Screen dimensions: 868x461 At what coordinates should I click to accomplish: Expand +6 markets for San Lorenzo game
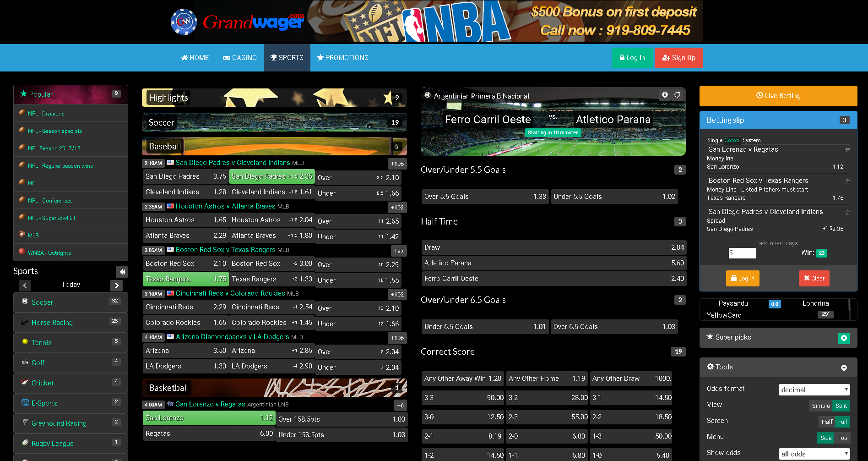[x=400, y=405]
